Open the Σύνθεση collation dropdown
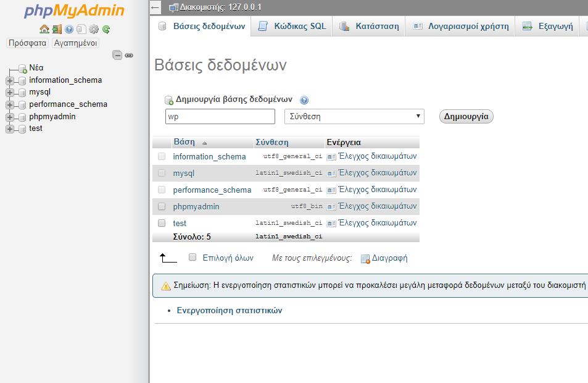This screenshot has height=383, width=588. pyautogui.click(x=354, y=116)
